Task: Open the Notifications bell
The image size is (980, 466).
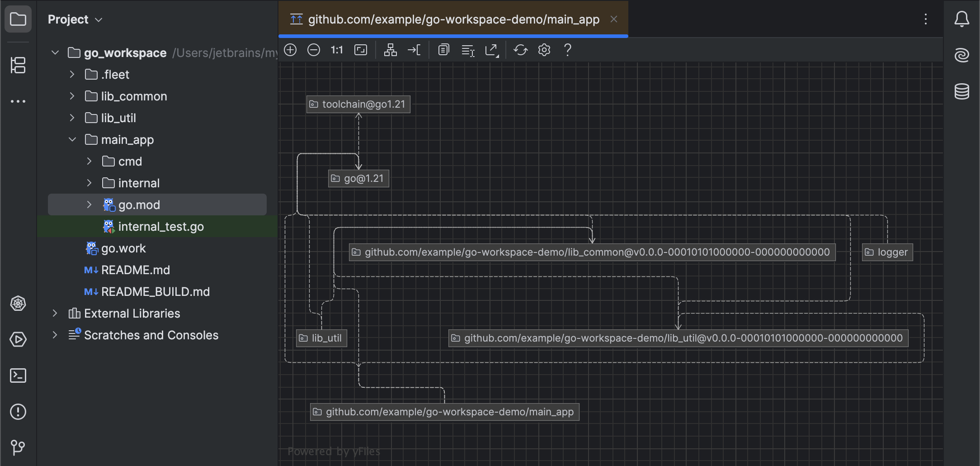Action: 962,19
